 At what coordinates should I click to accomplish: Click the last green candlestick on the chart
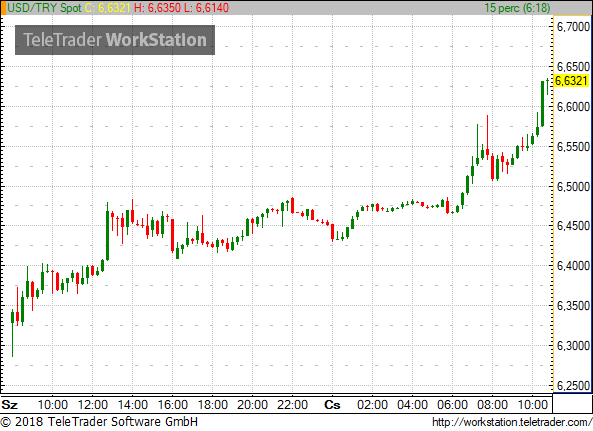(x=547, y=86)
